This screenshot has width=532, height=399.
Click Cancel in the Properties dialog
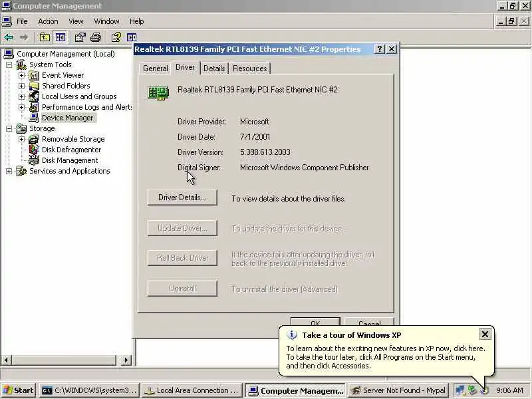(369, 322)
